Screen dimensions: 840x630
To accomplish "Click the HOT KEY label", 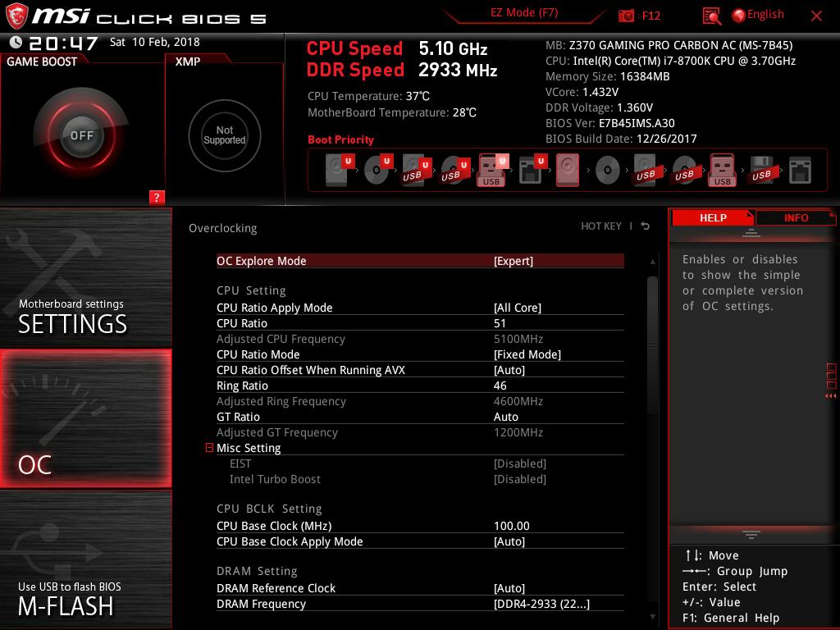I will [601, 226].
